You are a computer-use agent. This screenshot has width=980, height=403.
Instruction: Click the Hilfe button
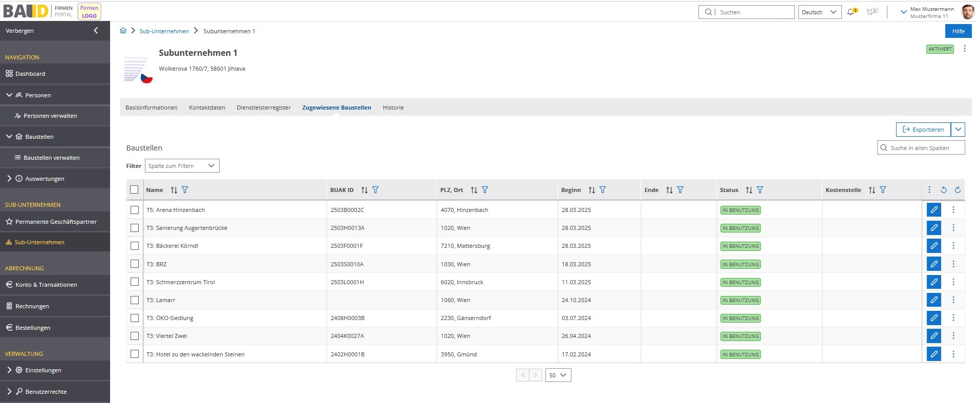coord(958,31)
